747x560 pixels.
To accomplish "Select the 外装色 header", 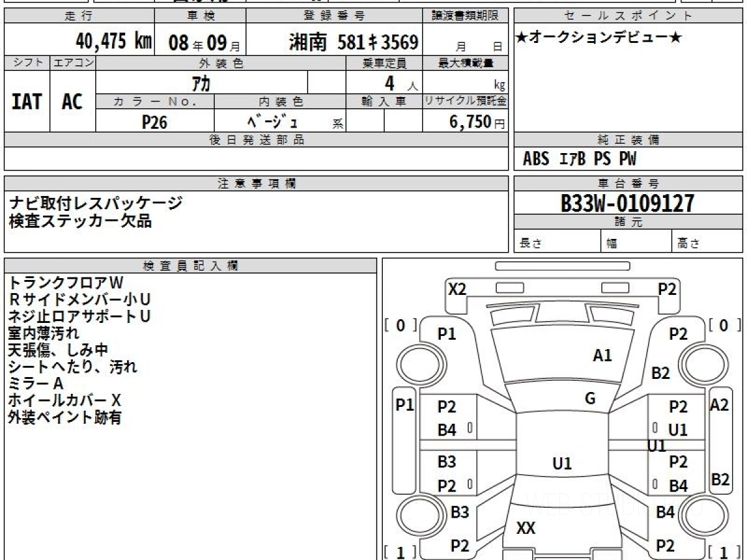I will click(x=221, y=63).
